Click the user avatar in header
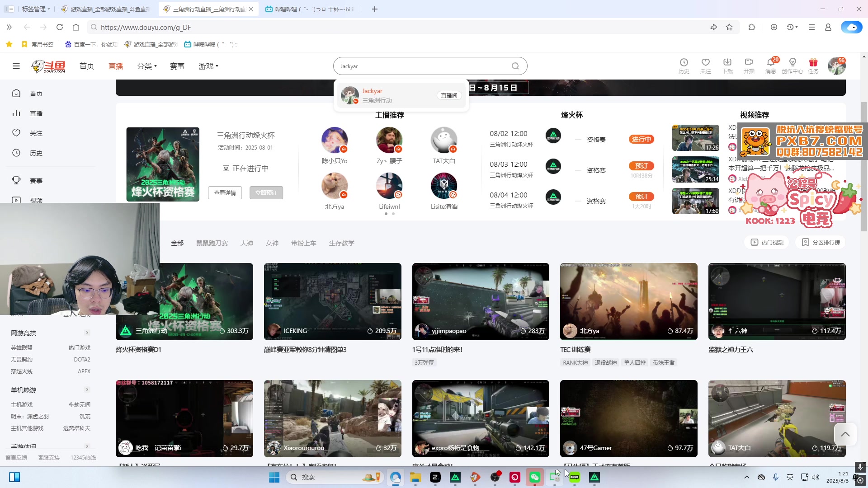Screen dimensions: 868x488 (x=836, y=66)
